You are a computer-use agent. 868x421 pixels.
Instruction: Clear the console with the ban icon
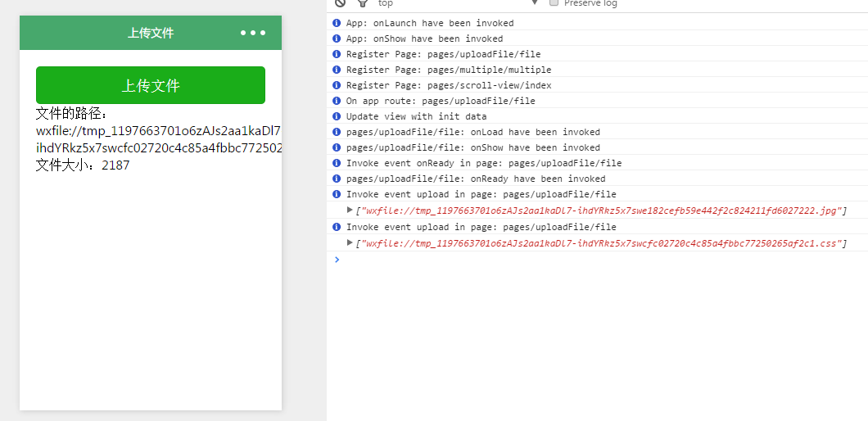tap(340, 2)
